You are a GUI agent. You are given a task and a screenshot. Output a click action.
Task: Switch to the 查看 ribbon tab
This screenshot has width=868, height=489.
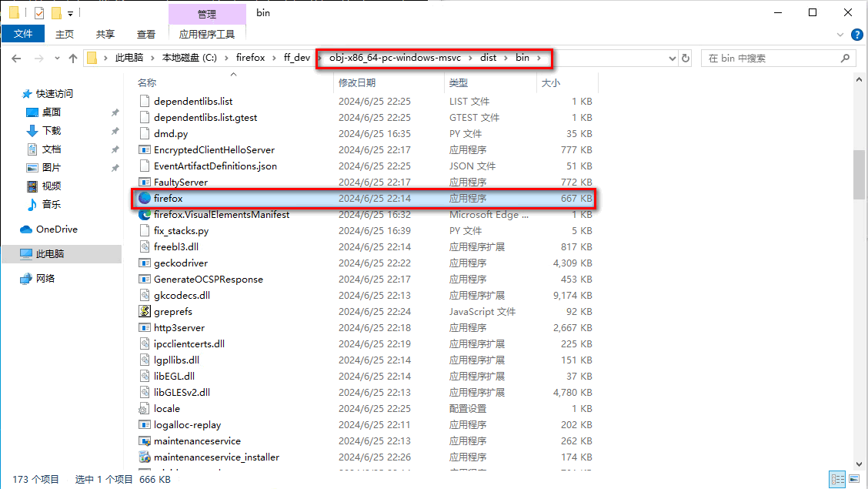click(x=146, y=35)
